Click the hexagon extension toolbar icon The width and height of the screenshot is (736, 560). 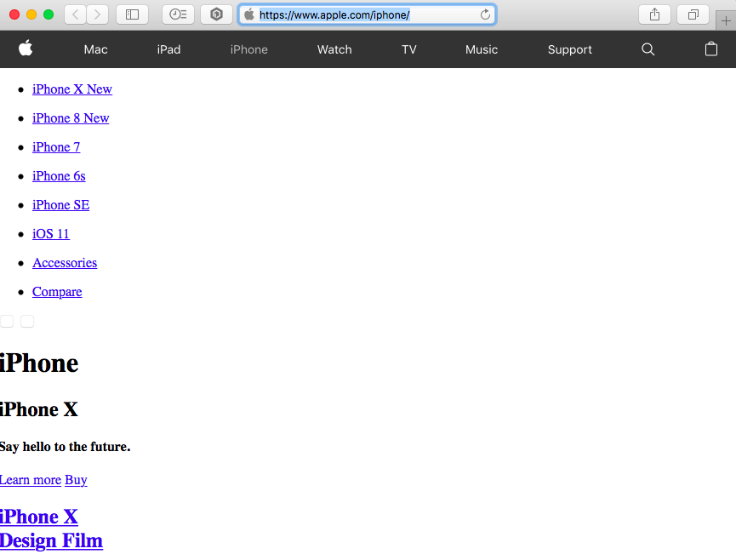click(x=216, y=14)
